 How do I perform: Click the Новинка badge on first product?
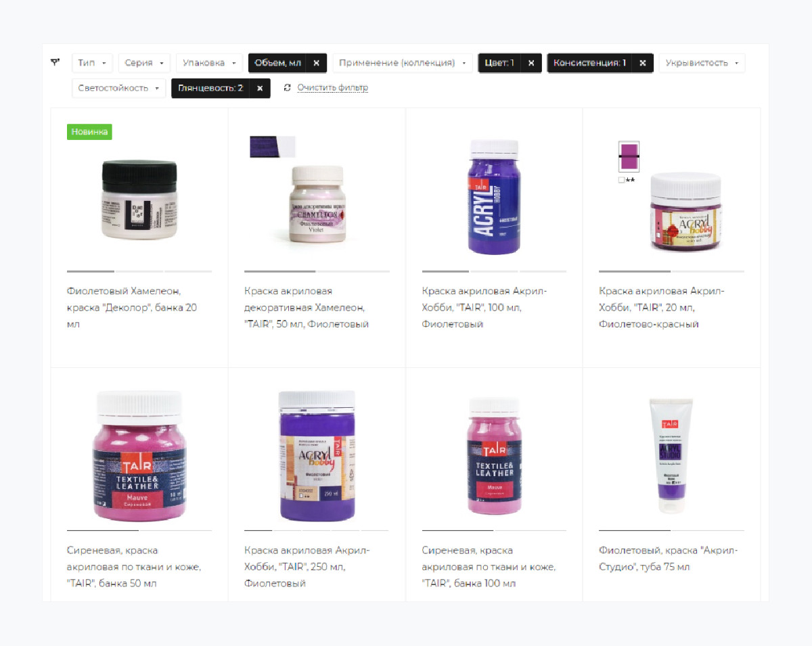89,132
